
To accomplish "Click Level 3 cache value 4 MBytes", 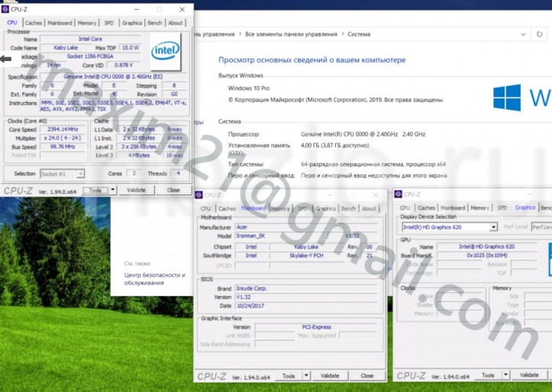I will point(139,156).
